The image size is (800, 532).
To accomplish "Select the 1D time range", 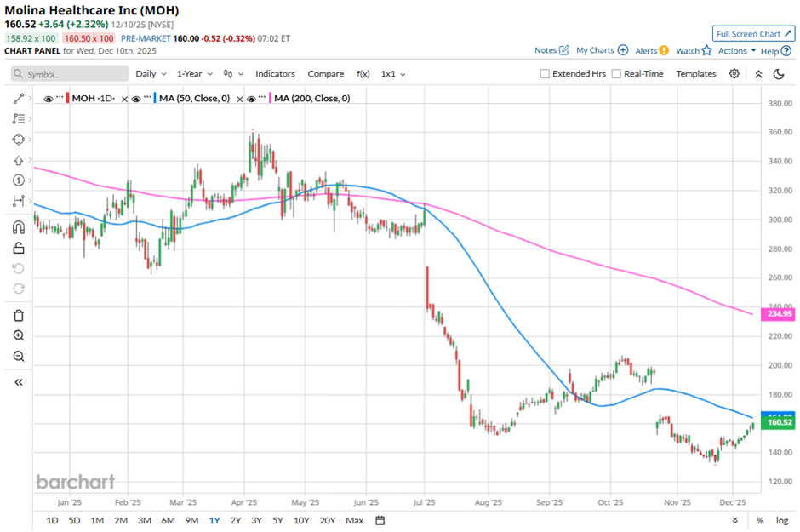I will coord(52,520).
